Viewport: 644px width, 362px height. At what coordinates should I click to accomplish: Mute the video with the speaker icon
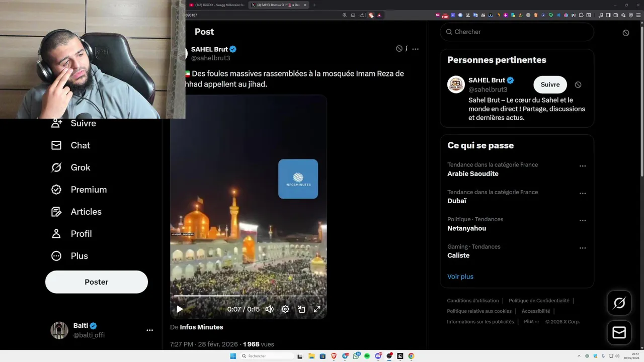[x=270, y=309]
